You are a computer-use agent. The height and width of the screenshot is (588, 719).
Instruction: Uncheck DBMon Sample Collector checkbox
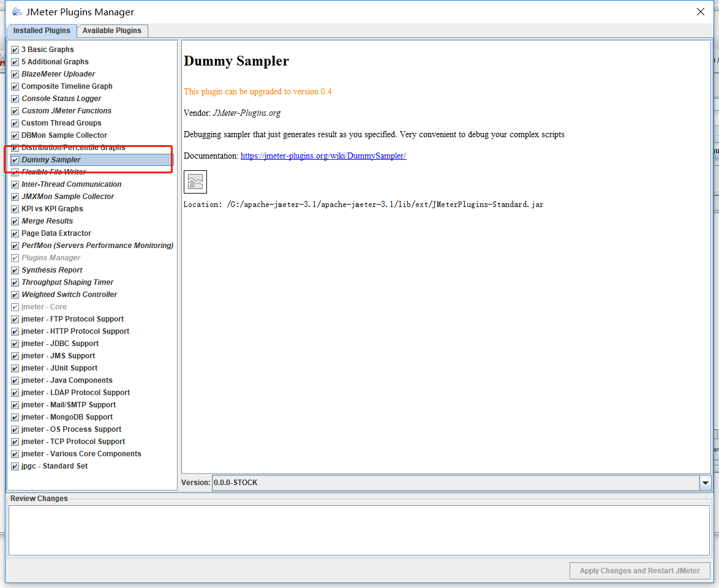[x=15, y=135]
